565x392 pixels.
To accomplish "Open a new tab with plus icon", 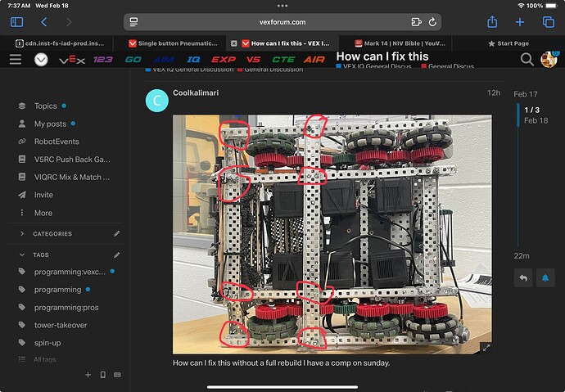I will coord(520,22).
